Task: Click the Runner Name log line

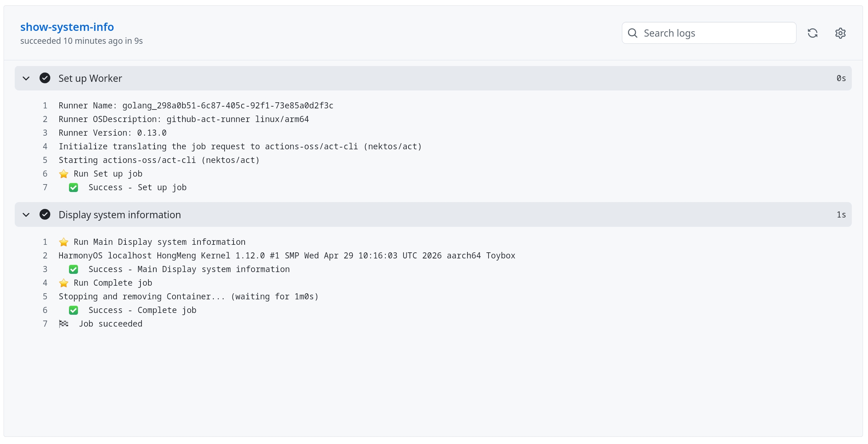Action: [196, 106]
